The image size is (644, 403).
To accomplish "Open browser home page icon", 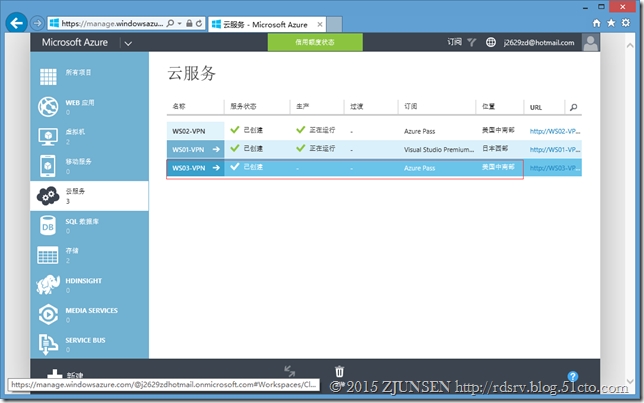I will pyautogui.click(x=596, y=23).
